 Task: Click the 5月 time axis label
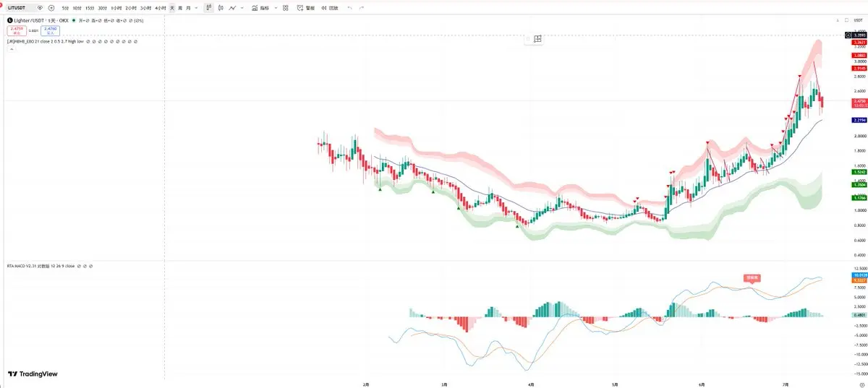pos(614,385)
